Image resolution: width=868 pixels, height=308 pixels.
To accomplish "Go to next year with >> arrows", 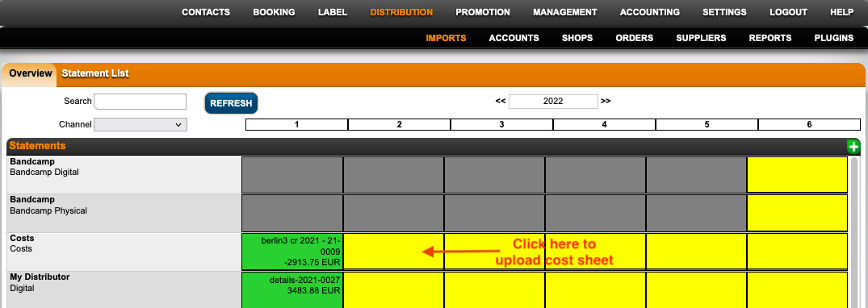I will click(606, 102).
